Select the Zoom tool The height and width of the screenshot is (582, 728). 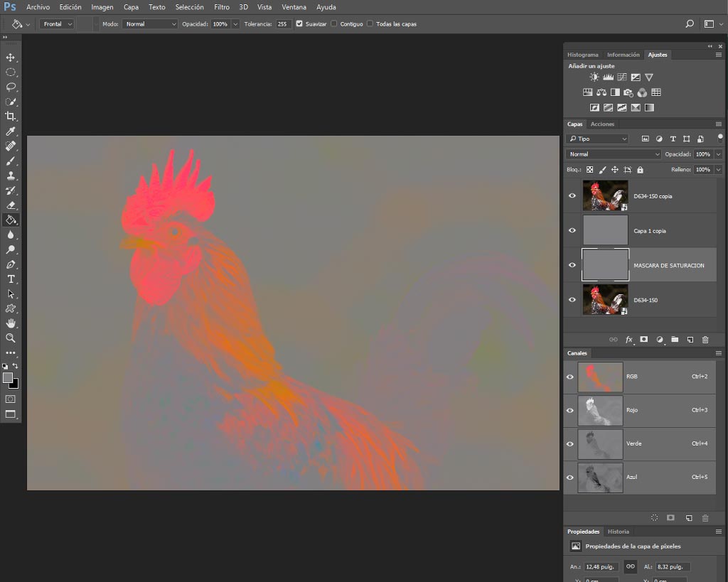(10, 338)
